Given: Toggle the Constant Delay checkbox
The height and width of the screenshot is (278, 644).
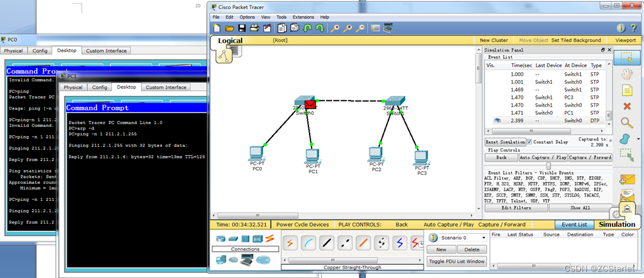Looking at the screenshot, I should tap(529, 142).
